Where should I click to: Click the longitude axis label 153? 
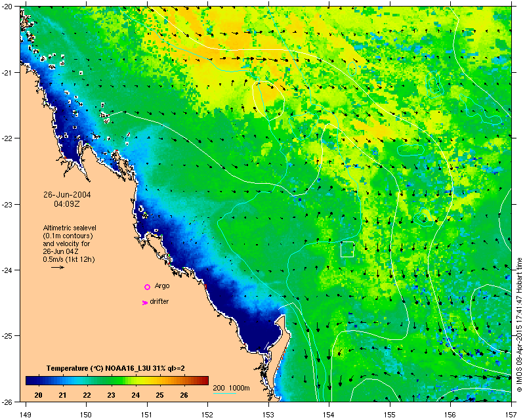(x=268, y=415)
